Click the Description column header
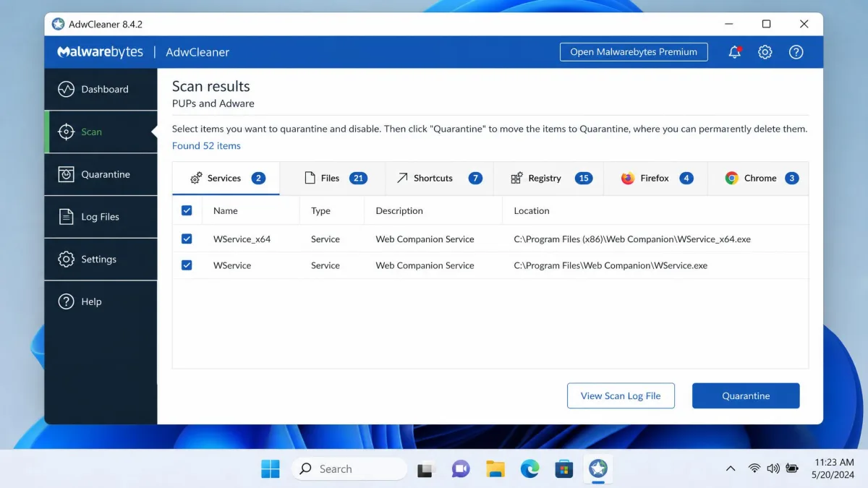The height and width of the screenshot is (488, 868). pyautogui.click(x=399, y=211)
